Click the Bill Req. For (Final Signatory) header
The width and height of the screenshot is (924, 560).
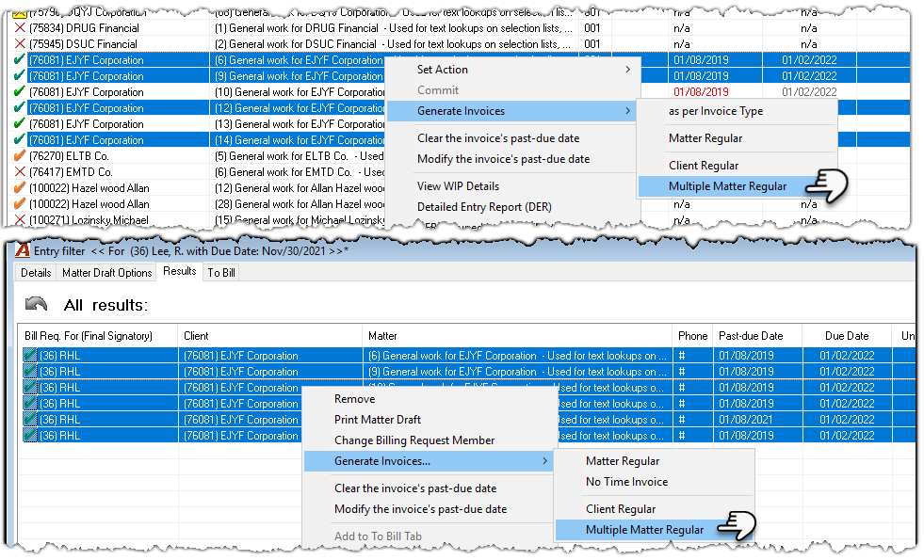(x=97, y=336)
